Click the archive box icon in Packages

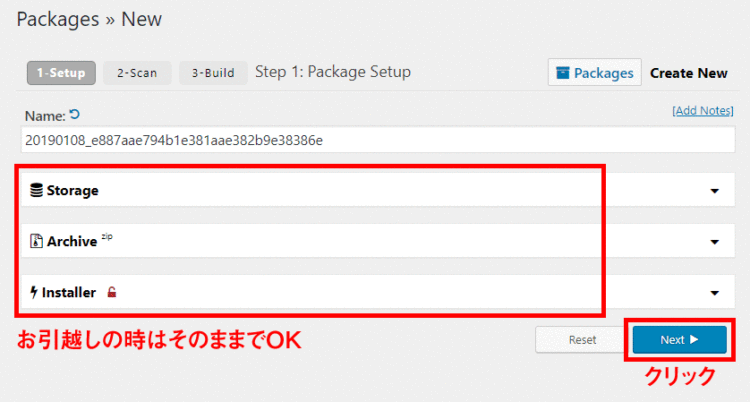pyautogui.click(x=563, y=73)
